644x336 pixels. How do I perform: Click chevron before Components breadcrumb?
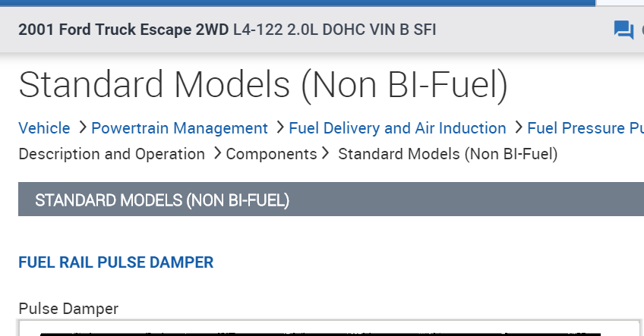point(217,154)
